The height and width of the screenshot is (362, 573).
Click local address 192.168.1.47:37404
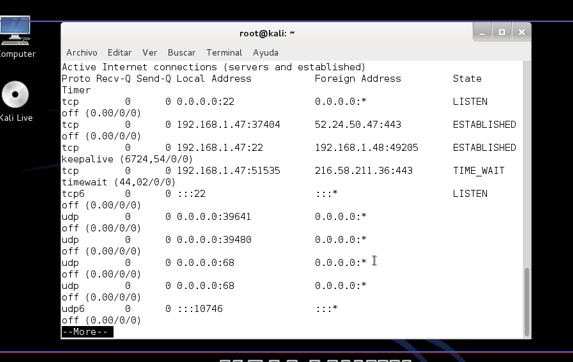(x=228, y=125)
